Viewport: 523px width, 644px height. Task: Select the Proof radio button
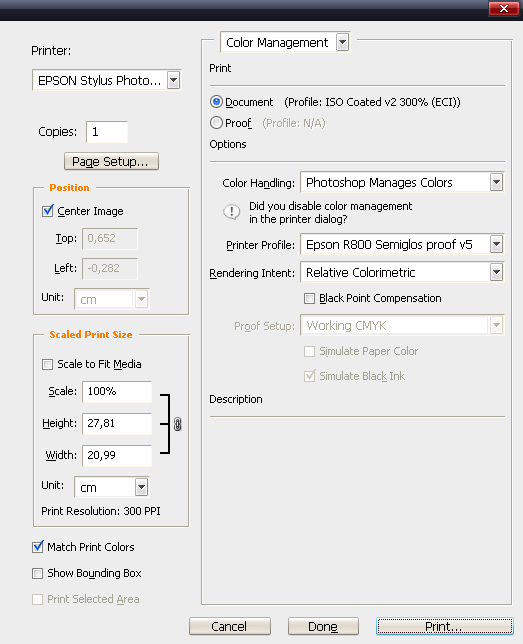216,123
